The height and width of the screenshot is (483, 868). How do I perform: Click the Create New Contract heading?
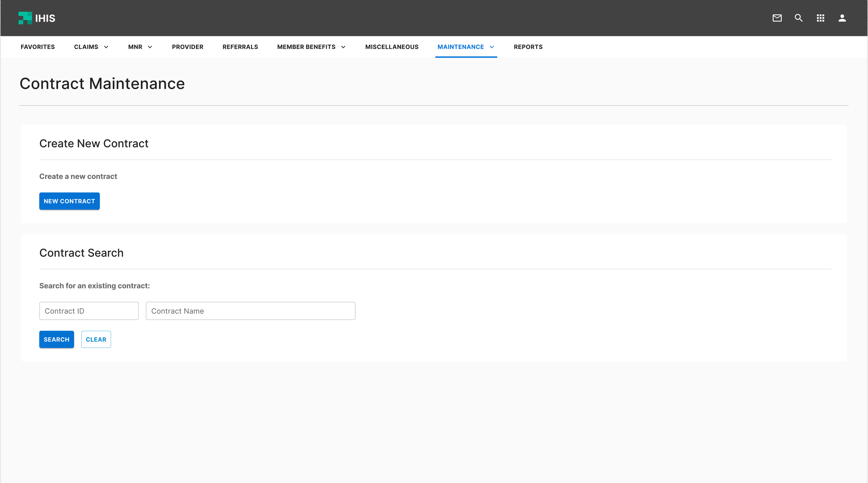pos(94,143)
